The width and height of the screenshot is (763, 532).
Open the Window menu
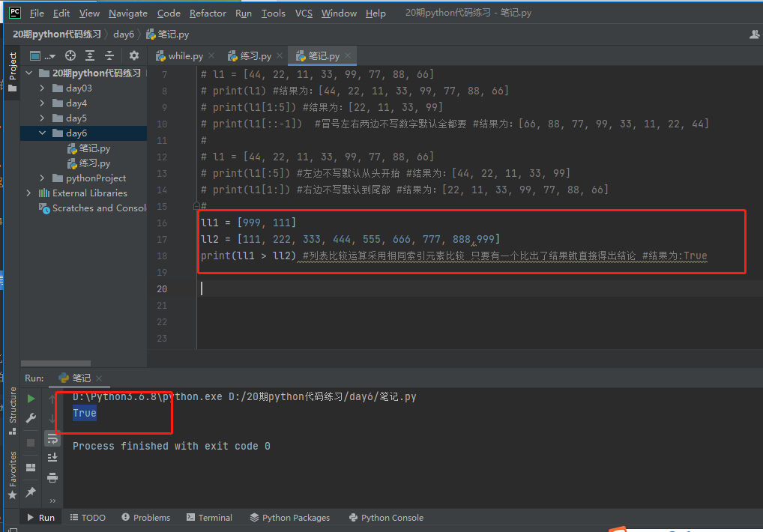(x=339, y=13)
